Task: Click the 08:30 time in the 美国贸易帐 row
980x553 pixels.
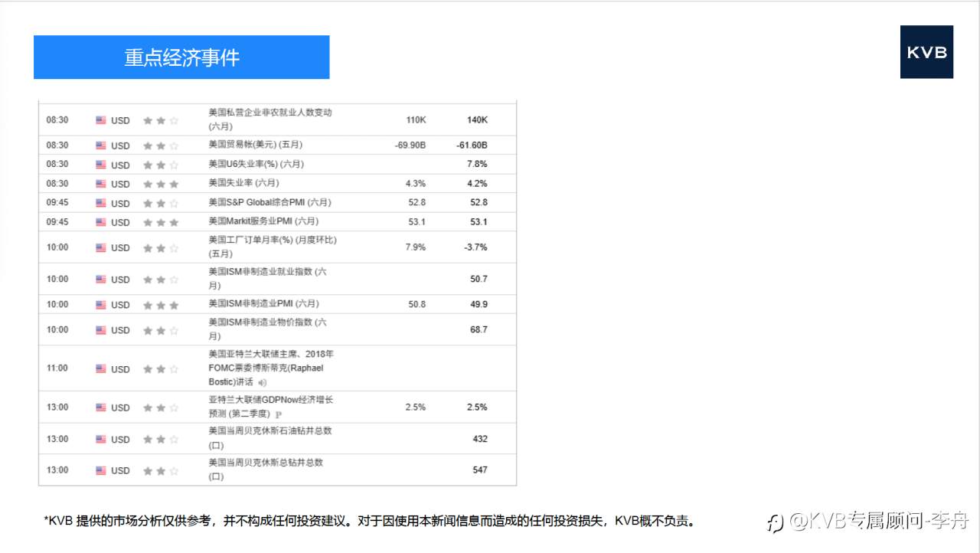Action: [x=57, y=146]
